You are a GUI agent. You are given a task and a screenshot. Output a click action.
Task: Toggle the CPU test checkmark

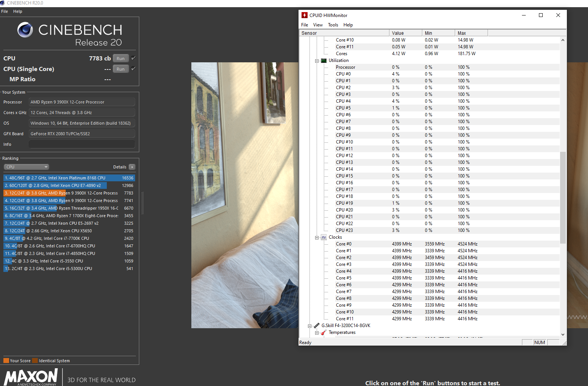[133, 58]
